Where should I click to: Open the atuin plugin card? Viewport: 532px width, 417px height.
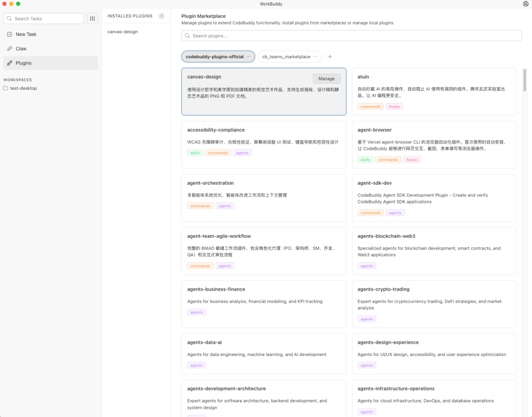[433, 91]
